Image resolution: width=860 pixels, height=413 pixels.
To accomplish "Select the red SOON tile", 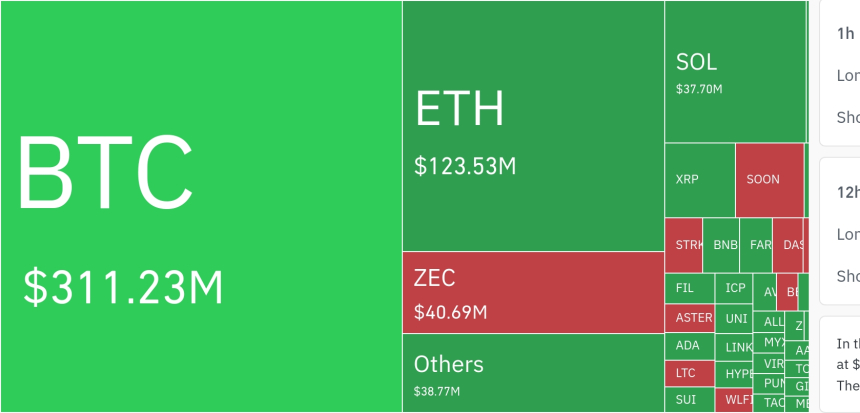I will (x=769, y=181).
